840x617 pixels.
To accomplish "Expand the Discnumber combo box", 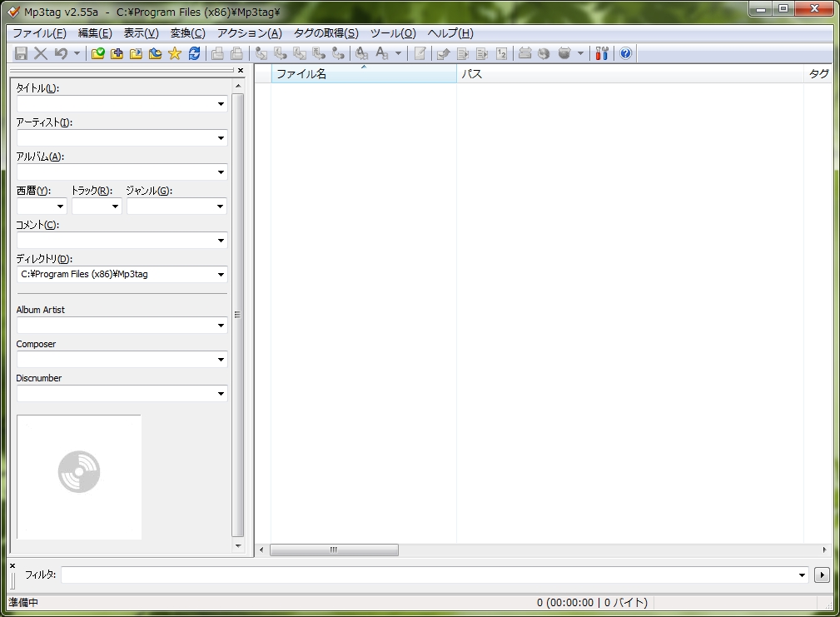I will pyautogui.click(x=221, y=394).
